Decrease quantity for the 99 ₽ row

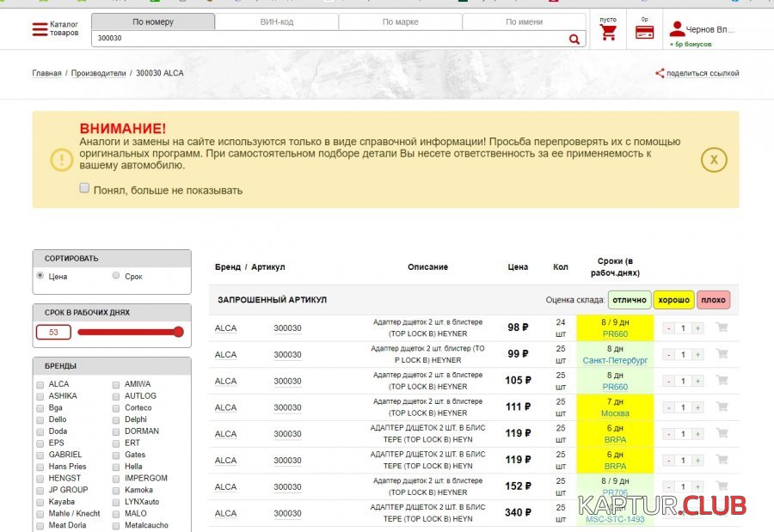click(668, 354)
